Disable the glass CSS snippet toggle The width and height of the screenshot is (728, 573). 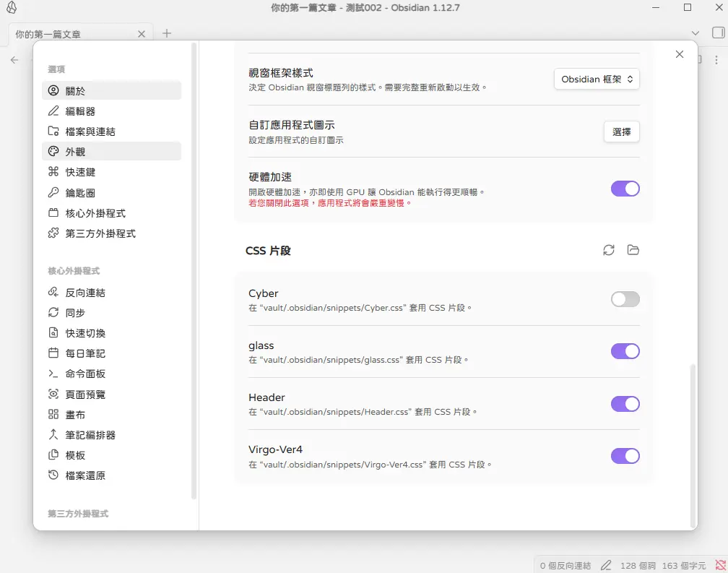coord(625,351)
